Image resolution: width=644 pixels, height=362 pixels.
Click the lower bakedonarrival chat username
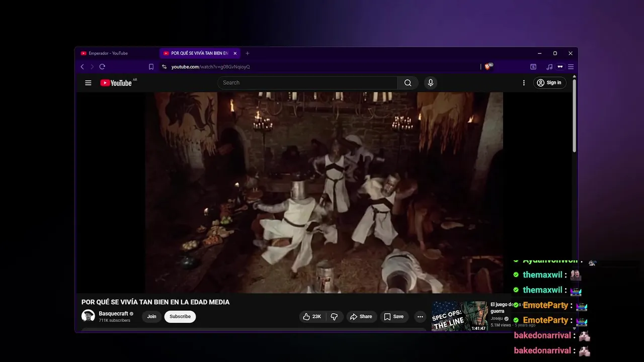(x=542, y=350)
